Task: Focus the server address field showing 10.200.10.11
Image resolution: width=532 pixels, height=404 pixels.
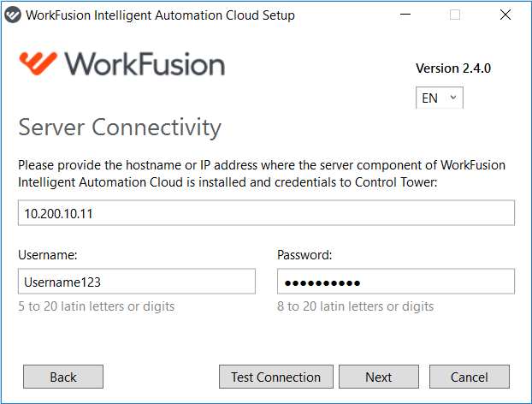Action: pos(266,213)
